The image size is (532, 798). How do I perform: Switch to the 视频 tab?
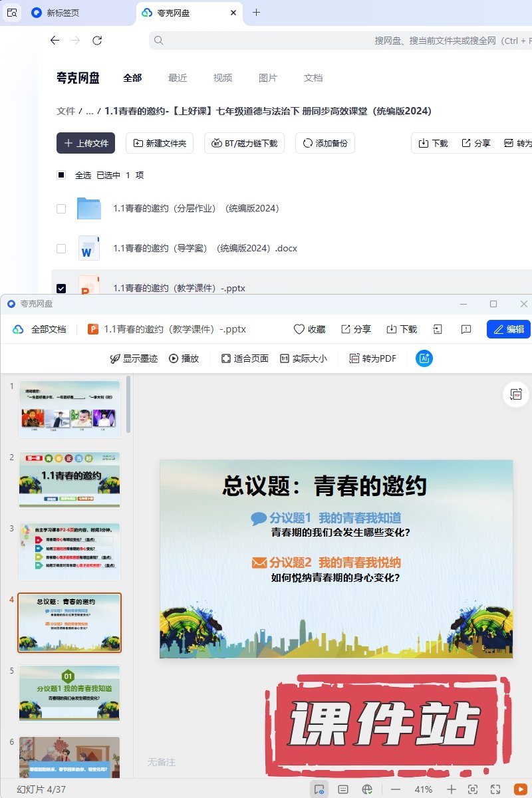223,78
